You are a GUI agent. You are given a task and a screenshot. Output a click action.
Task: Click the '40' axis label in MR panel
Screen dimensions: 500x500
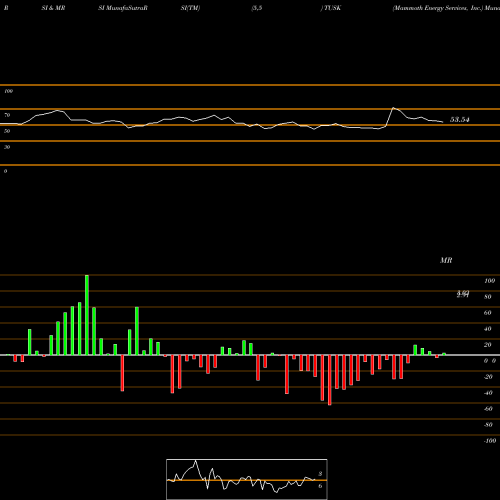[x=488, y=329]
